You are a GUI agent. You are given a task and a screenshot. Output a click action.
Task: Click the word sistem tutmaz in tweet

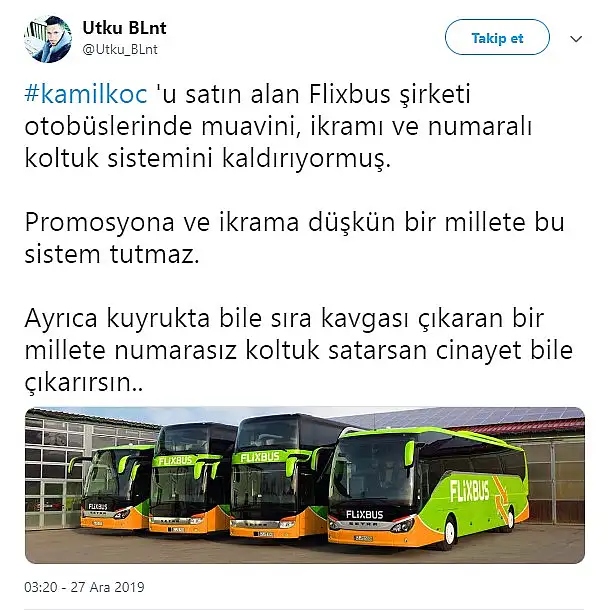click(x=112, y=254)
